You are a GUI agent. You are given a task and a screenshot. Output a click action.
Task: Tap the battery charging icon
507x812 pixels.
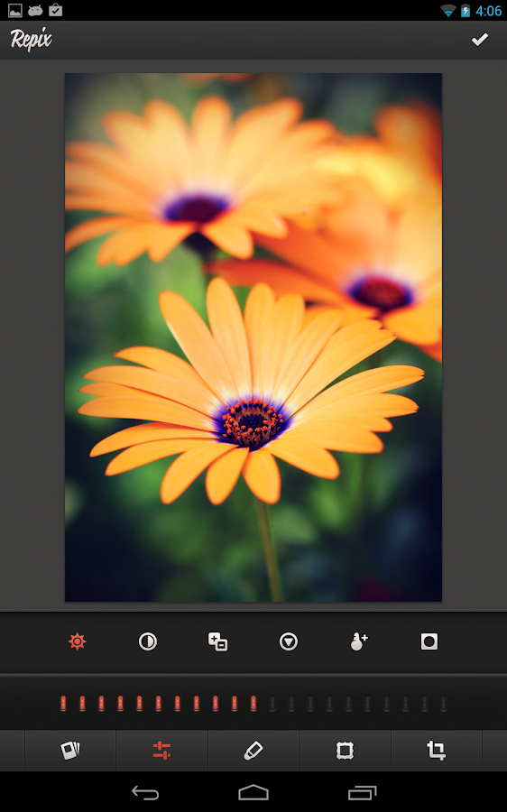click(x=466, y=10)
